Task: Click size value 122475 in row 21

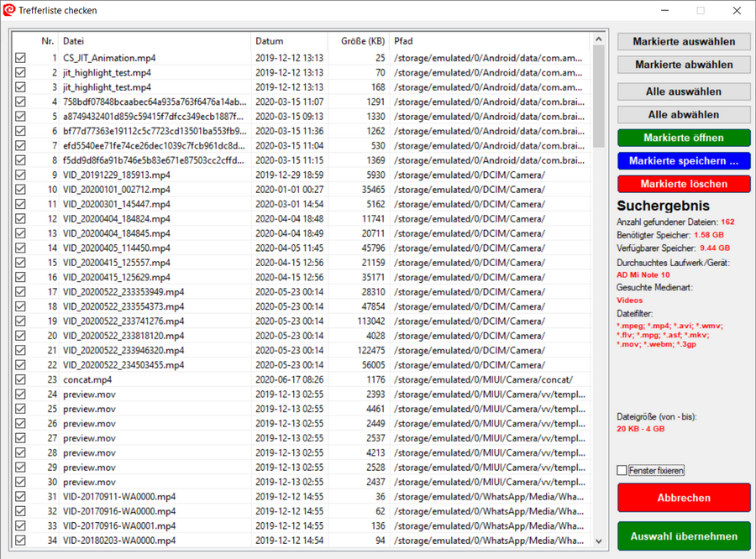Action: [371, 350]
